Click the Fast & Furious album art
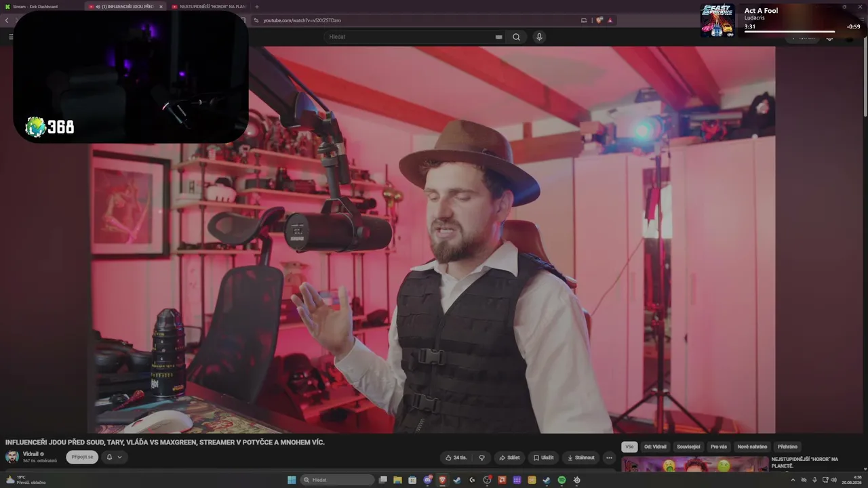 (x=717, y=20)
